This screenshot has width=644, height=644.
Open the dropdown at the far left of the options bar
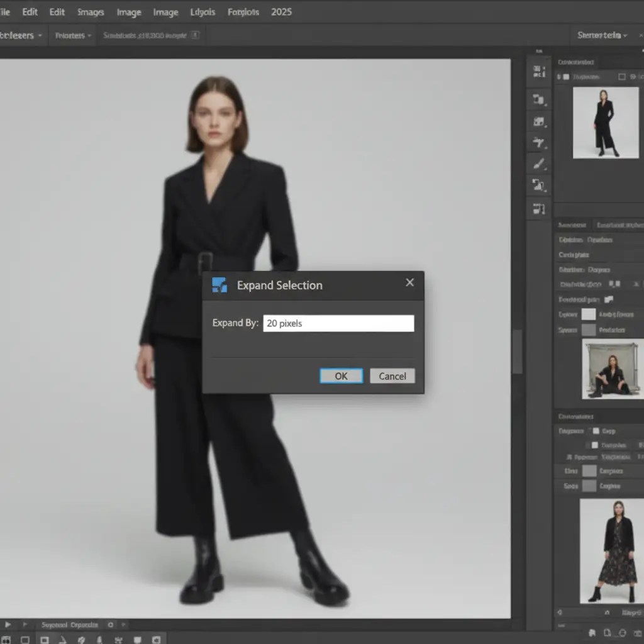pos(21,36)
